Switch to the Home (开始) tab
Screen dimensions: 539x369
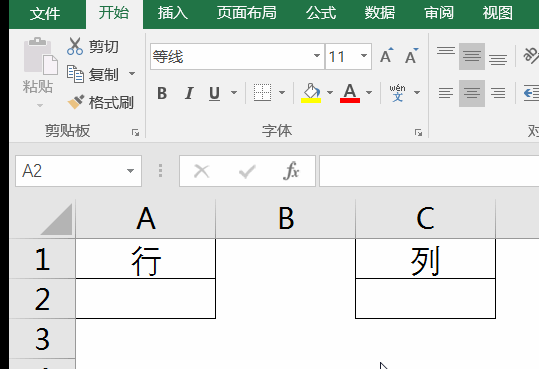(x=114, y=14)
